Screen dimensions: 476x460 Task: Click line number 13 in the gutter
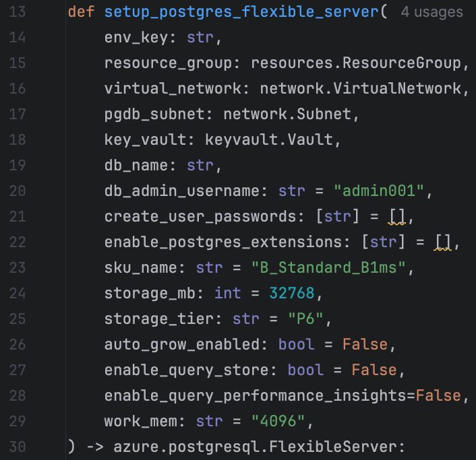[18, 12]
